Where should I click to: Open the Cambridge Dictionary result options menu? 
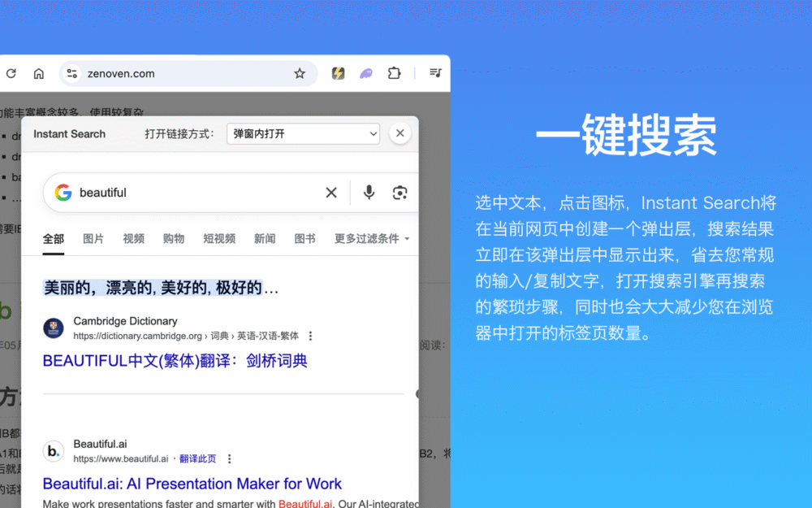click(x=310, y=336)
